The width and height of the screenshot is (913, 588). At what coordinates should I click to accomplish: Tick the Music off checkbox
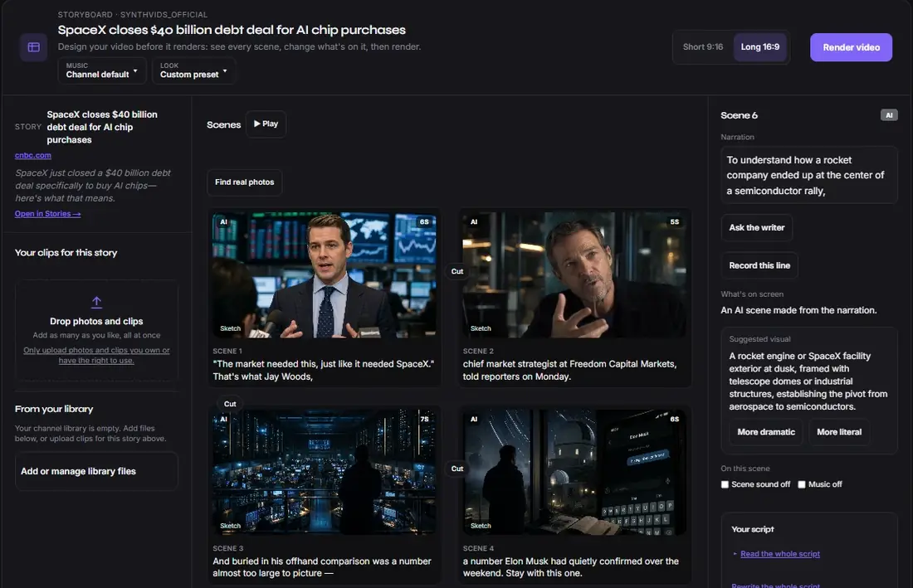pos(802,484)
